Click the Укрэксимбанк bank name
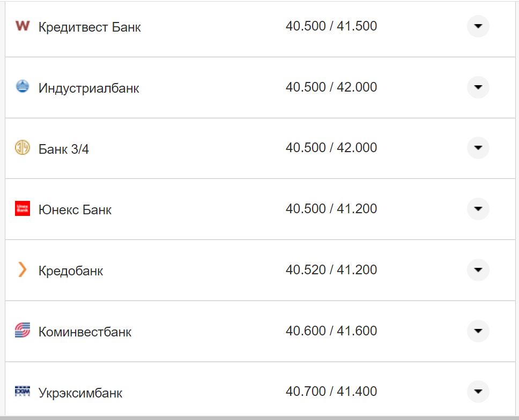The width and height of the screenshot is (519, 420). pyautogui.click(x=80, y=393)
